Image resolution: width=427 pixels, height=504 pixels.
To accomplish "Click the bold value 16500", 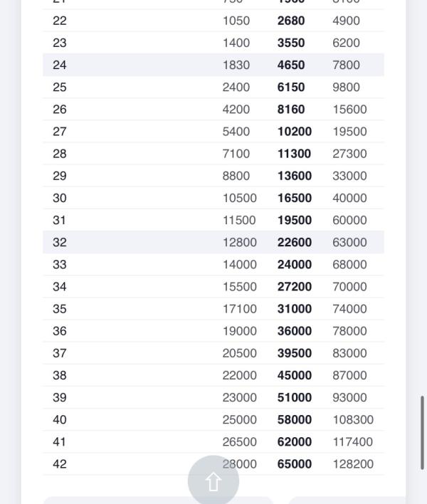I will coord(294,198).
